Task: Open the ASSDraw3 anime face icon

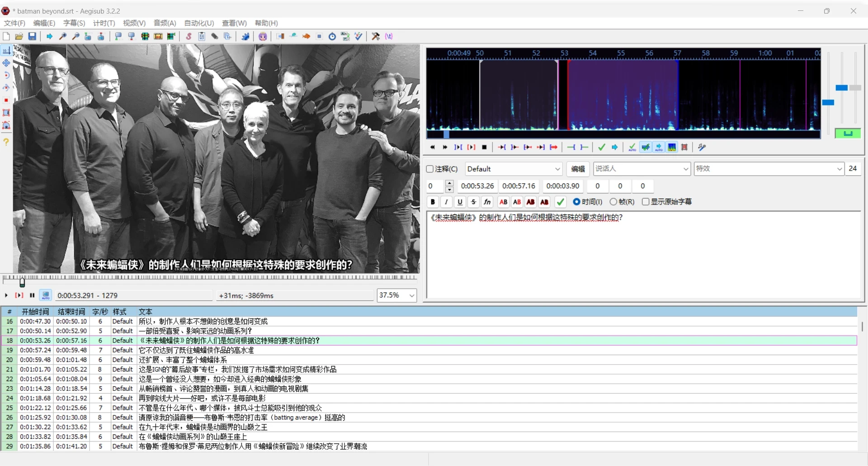Action: pyautogui.click(x=263, y=36)
